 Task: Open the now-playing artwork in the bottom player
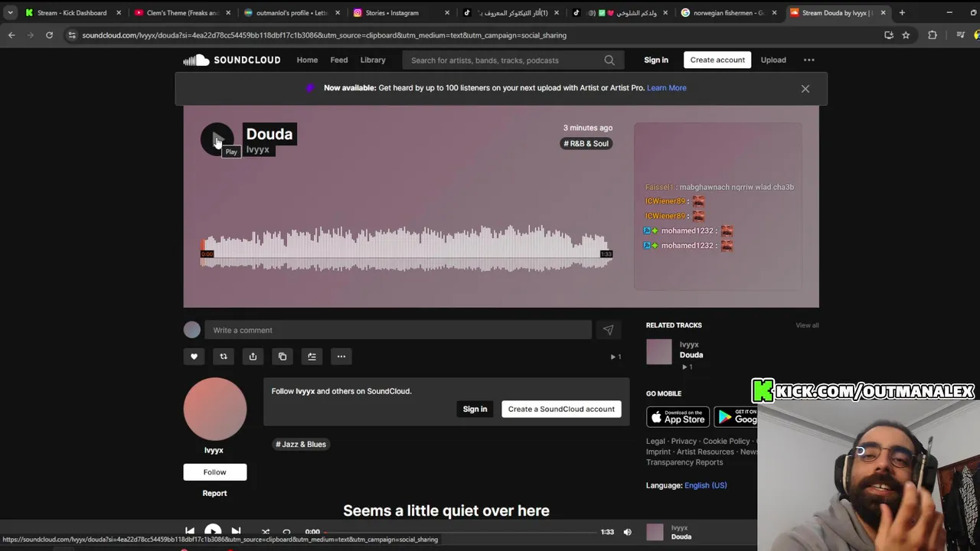(x=655, y=532)
